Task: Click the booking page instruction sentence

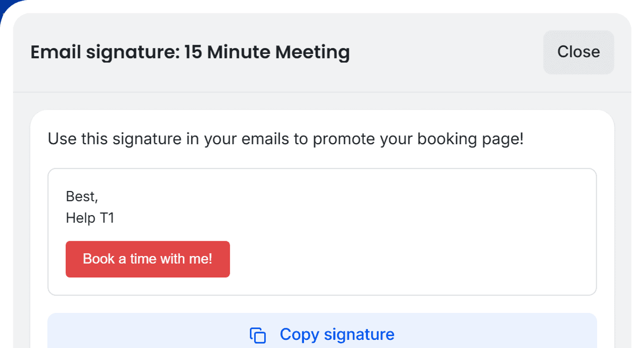Action: 285,138
